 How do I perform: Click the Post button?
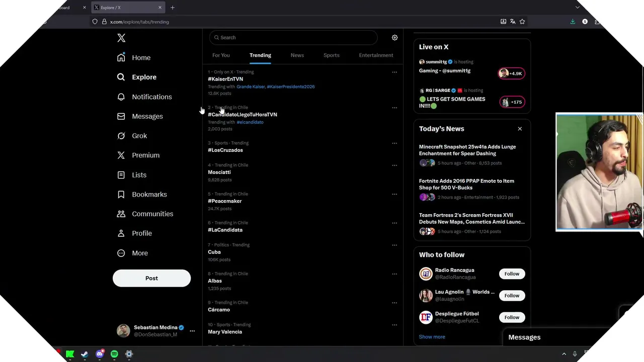click(151, 278)
